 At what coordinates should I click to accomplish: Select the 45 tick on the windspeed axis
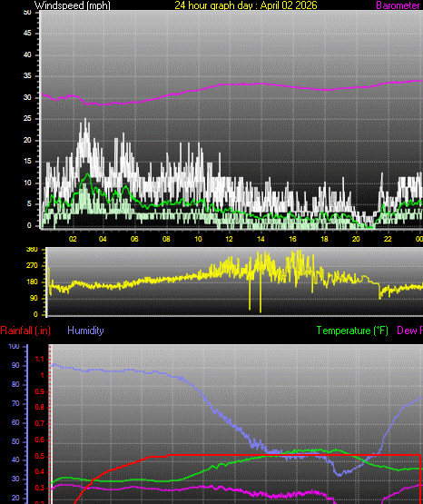[x=27, y=33]
